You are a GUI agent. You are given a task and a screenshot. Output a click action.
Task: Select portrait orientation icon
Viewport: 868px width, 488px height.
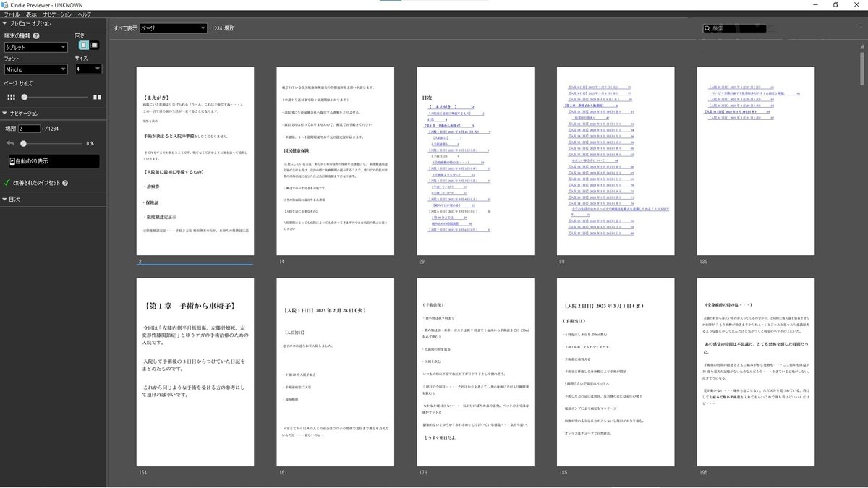(82, 46)
